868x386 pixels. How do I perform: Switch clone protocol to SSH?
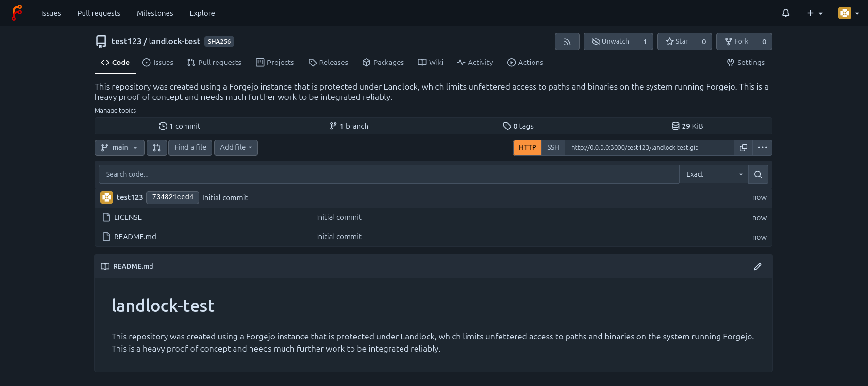553,147
